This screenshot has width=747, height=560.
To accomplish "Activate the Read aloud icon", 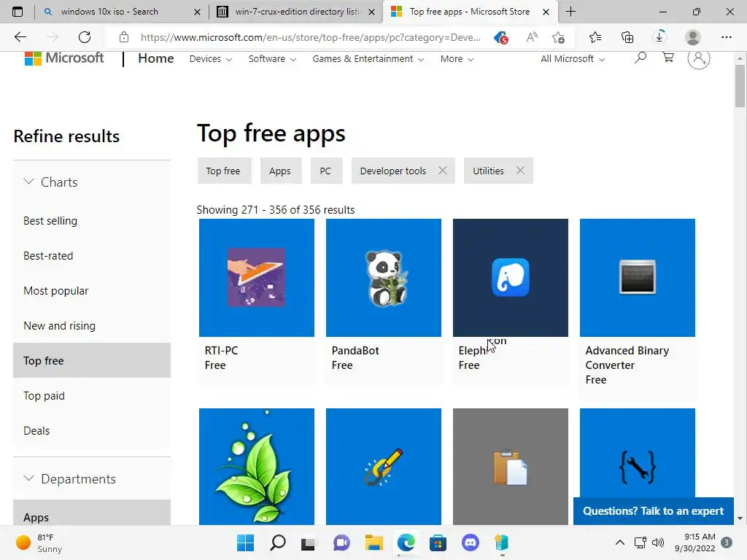I will pos(532,37).
